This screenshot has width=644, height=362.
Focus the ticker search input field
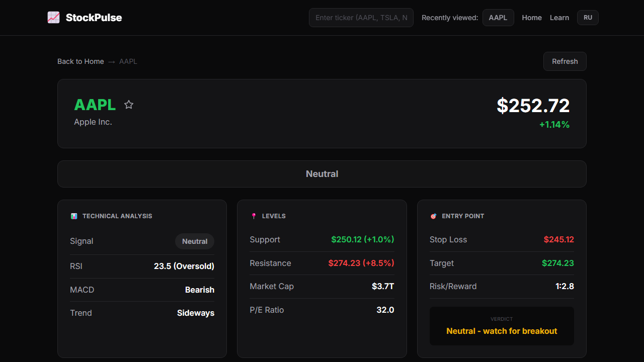361,18
